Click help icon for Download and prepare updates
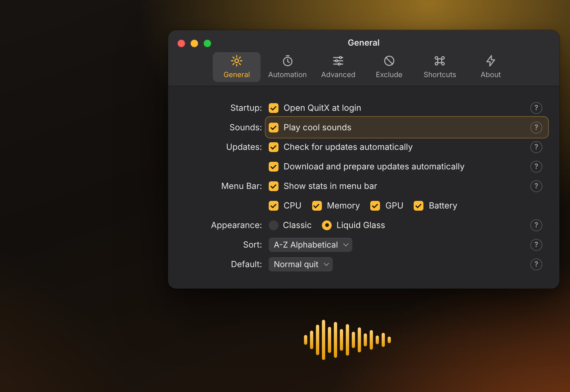Image resolution: width=570 pixels, height=392 pixels. pyautogui.click(x=536, y=166)
